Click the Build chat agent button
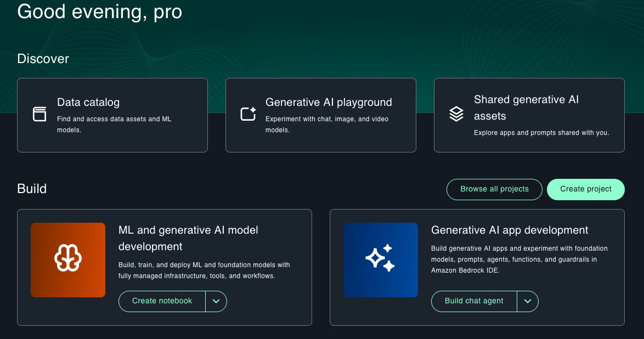The width and height of the screenshot is (644, 339). click(474, 301)
